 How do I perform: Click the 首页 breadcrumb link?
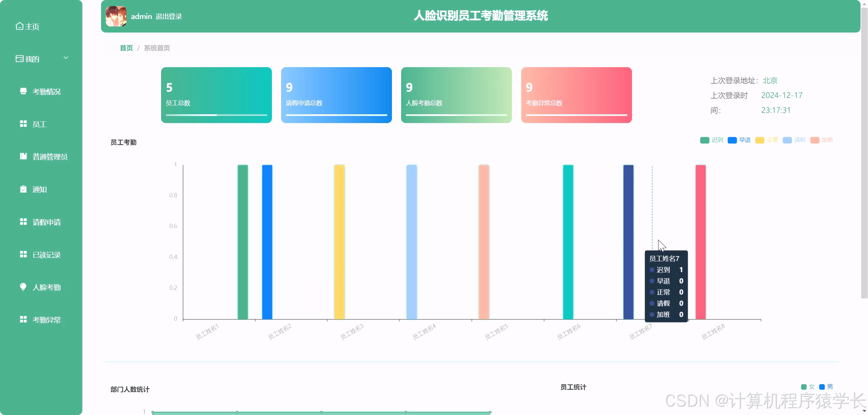click(126, 48)
